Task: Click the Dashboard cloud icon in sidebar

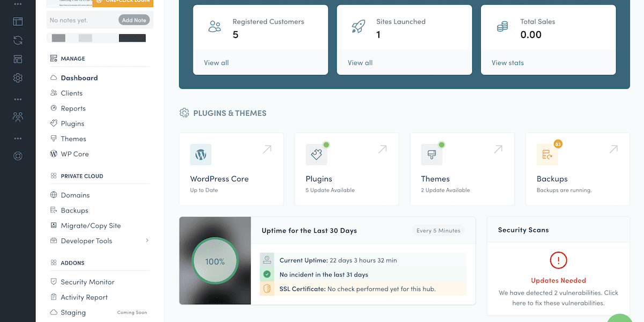Action: point(54,78)
